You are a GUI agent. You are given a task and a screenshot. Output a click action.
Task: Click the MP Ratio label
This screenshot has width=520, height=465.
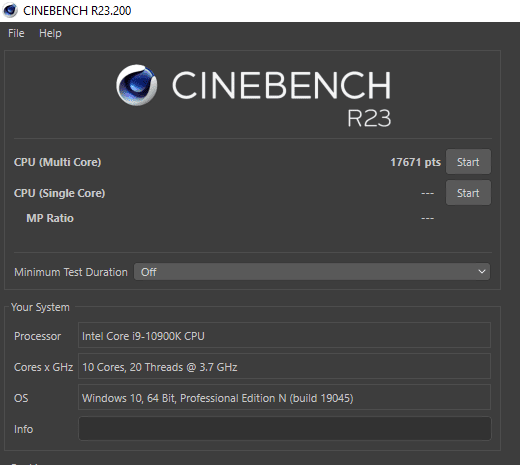(x=50, y=218)
